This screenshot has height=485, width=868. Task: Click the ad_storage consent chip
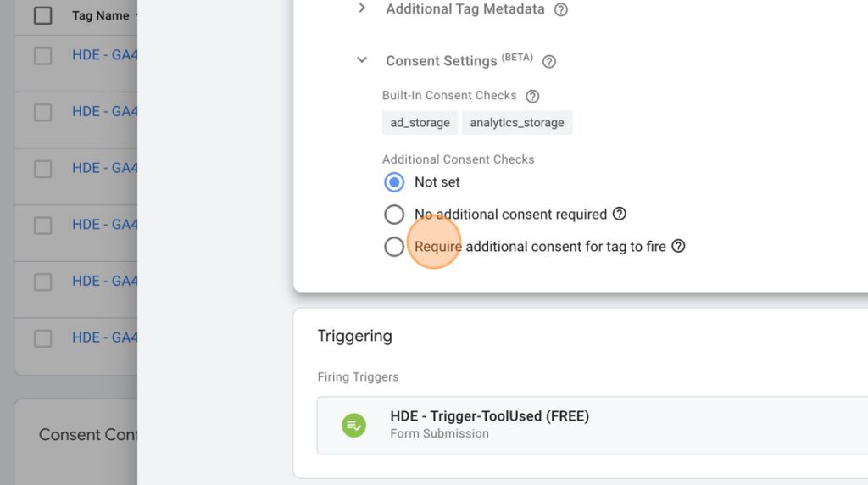point(420,122)
